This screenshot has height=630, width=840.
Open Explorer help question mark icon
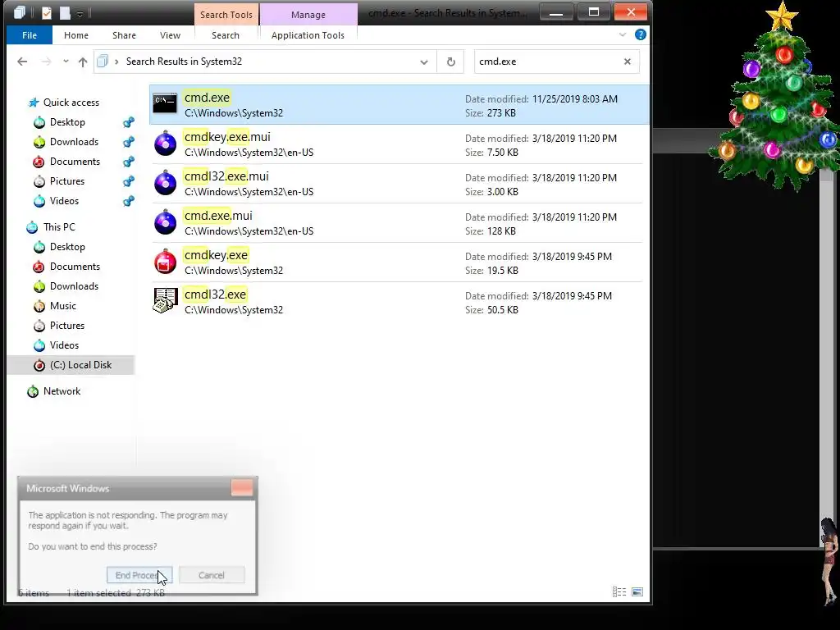[640, 34]
